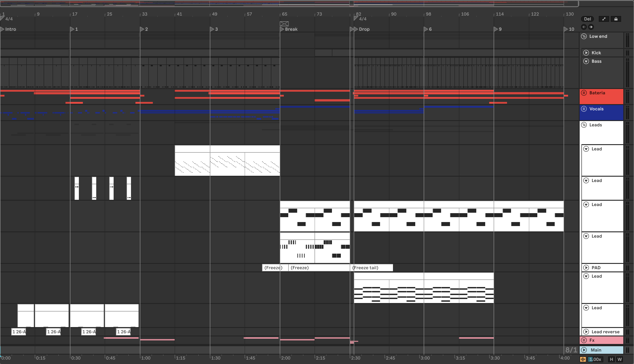This screenshot has width=634, height=364.
Task: Select the Bass track name
Action: click(x=596, y=61)
